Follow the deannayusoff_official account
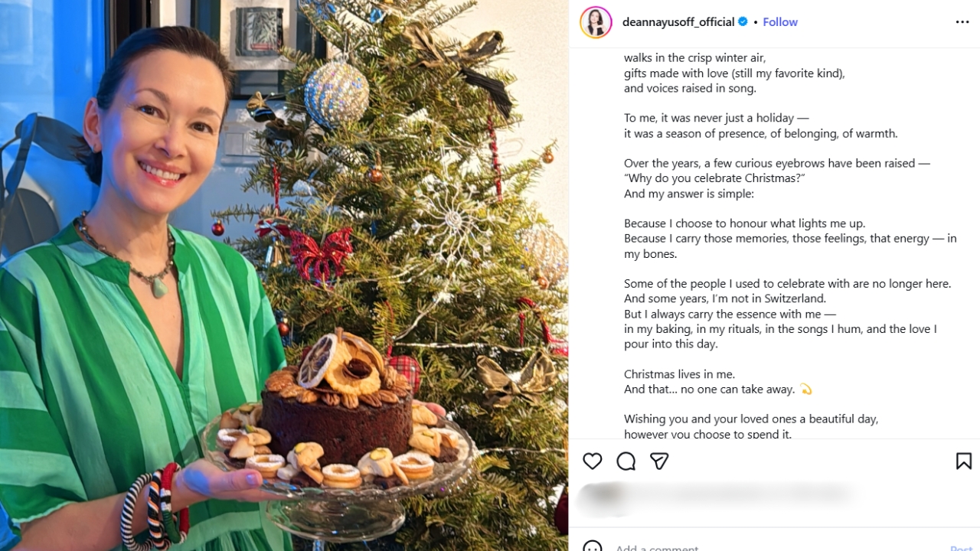Viewport: 980px width, 551px height. click(780, 22)
